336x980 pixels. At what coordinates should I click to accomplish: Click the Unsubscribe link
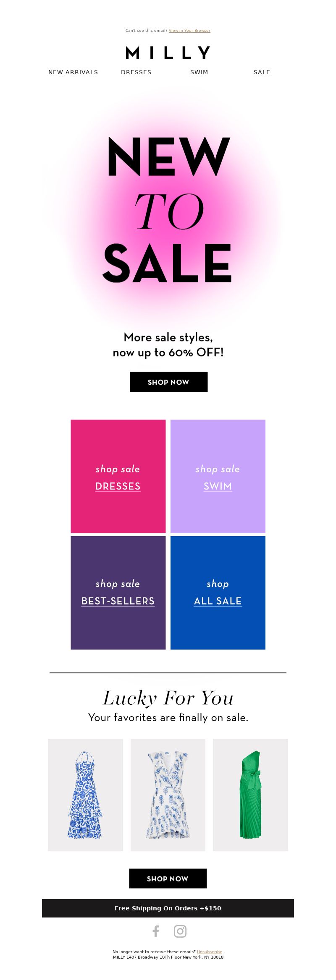(x=210, y=952)
